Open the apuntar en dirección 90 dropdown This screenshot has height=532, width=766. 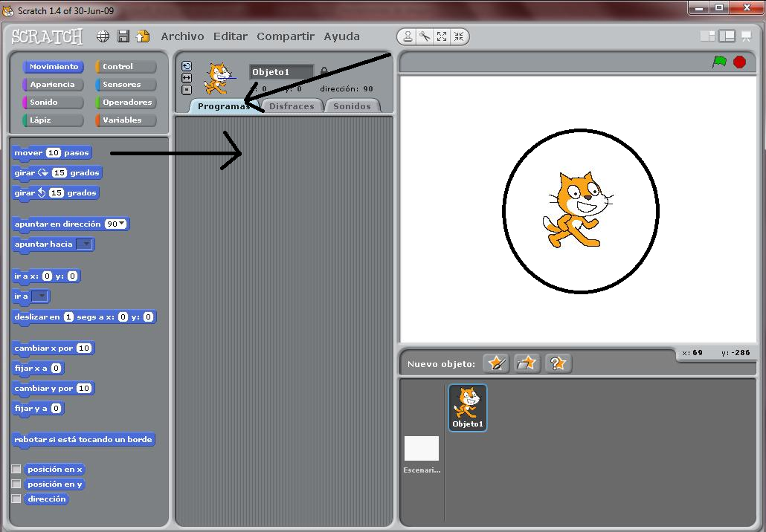click(x=122, y=224)
